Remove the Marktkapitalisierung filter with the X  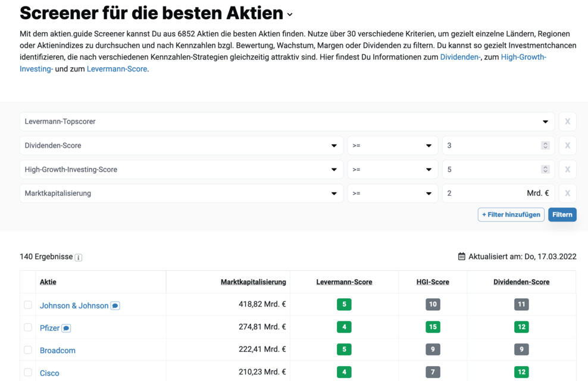(x=567, y=193)
